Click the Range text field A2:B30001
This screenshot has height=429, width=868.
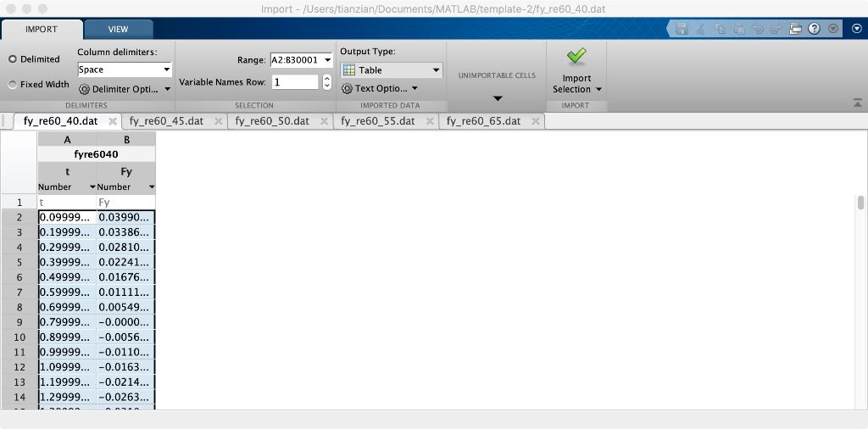[x=296, y=60]
